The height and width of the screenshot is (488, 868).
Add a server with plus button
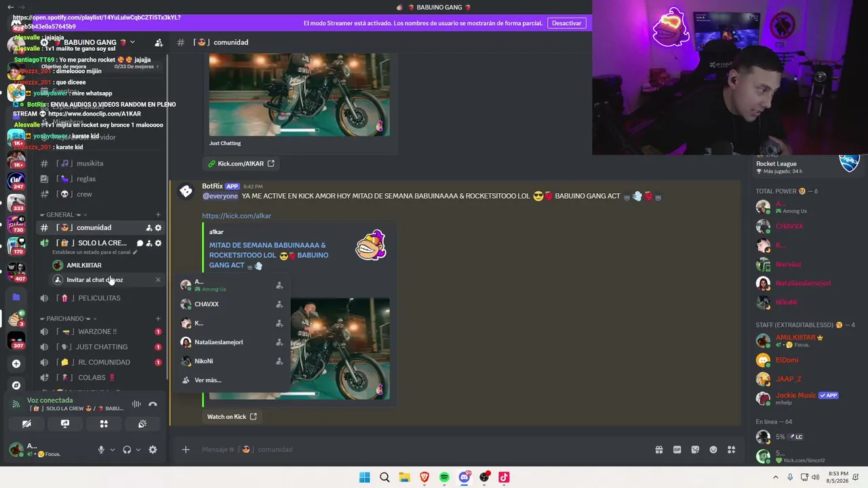16,363
